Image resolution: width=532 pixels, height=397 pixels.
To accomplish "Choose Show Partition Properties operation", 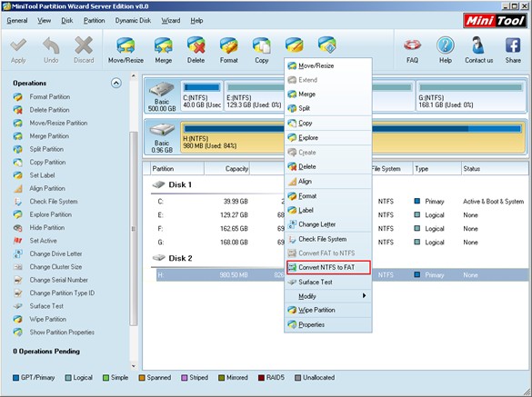I will (62, 332).
